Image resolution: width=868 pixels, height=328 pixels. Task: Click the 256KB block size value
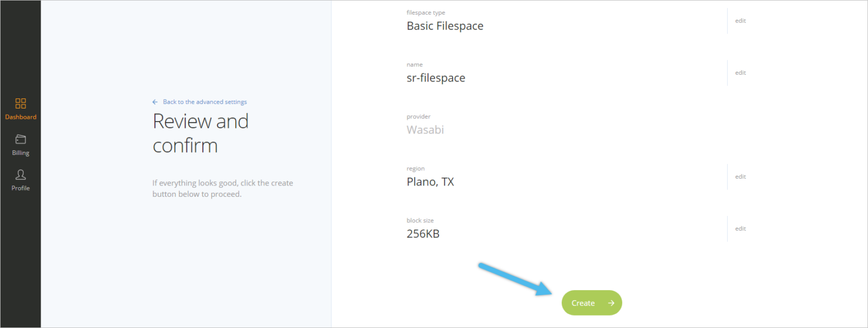pos(423,234)
